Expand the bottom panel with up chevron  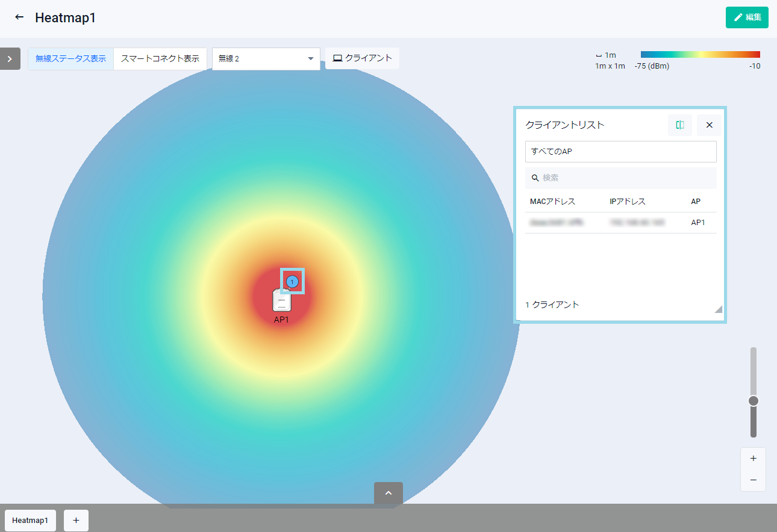click(x=388, y=493)
